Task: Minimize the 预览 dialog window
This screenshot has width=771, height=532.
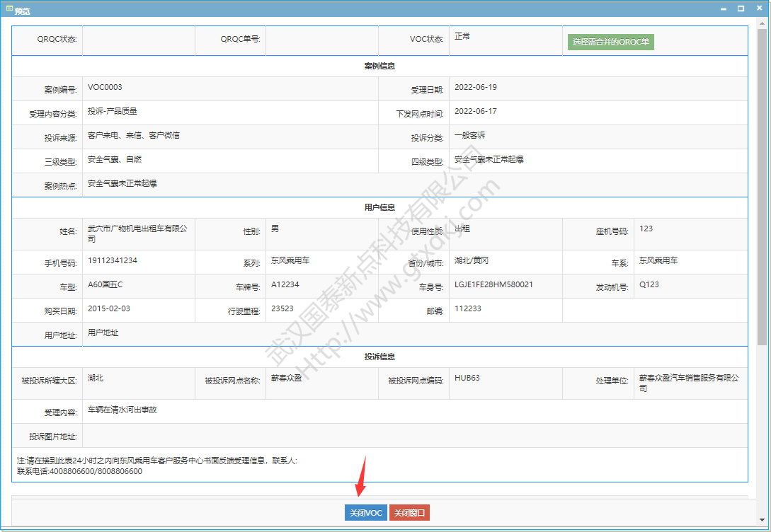Action: coord(724,9)
